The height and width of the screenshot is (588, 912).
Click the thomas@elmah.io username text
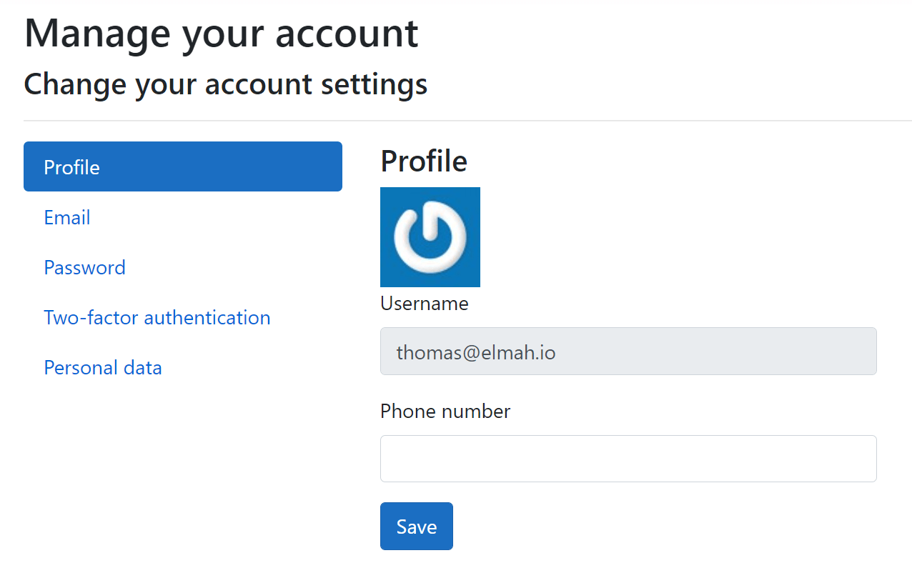click(475, 352)
